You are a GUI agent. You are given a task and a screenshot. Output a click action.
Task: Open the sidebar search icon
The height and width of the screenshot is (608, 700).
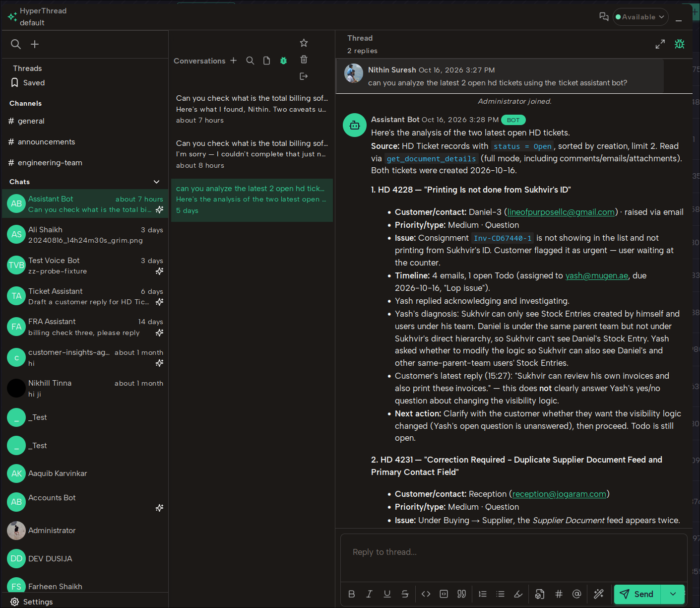(x=16, y=44)
